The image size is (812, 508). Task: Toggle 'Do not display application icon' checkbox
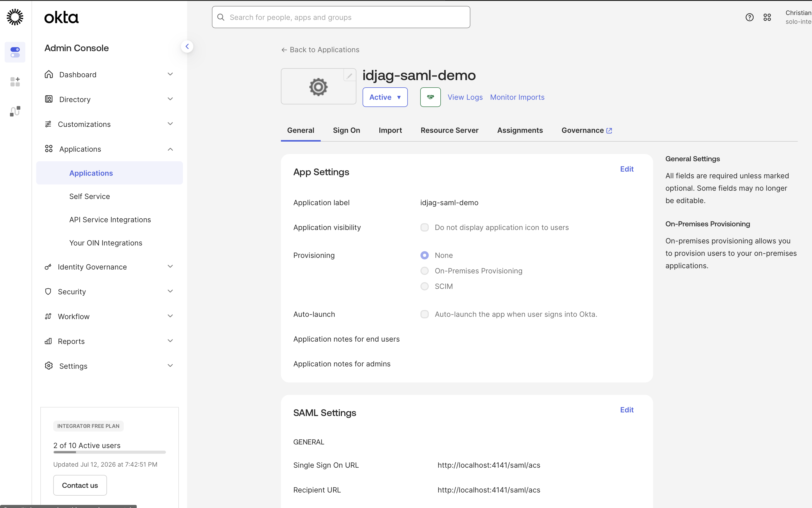(425, 227)
